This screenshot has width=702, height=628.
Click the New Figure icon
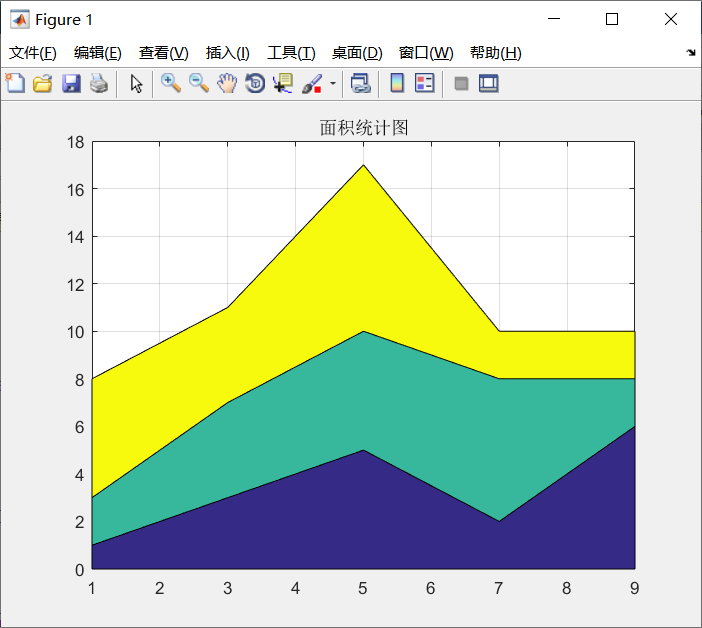[x=15, y=83]
